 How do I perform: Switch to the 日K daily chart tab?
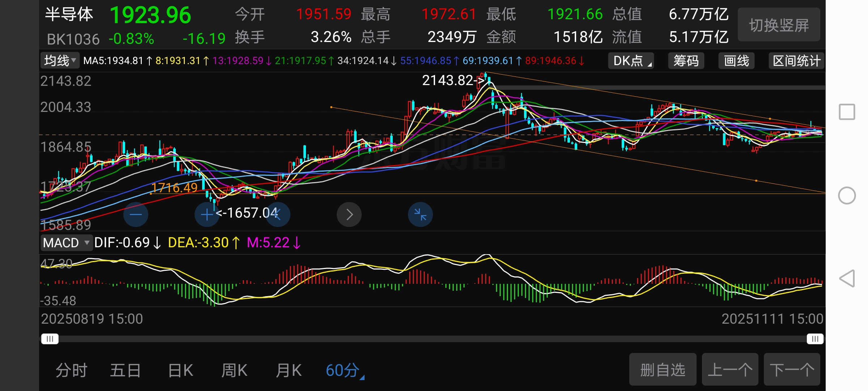pos(181,370)
